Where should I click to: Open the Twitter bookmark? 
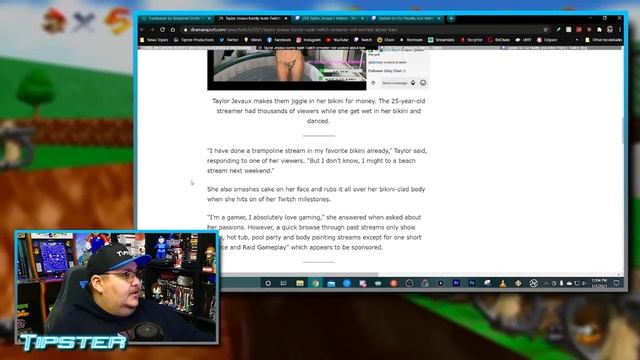(x=229, y=40)
